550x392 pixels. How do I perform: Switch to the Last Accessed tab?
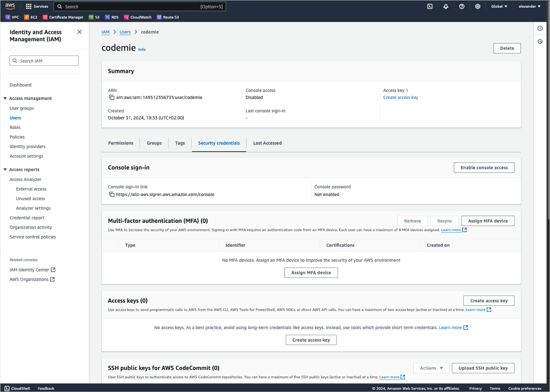point(267,143)
